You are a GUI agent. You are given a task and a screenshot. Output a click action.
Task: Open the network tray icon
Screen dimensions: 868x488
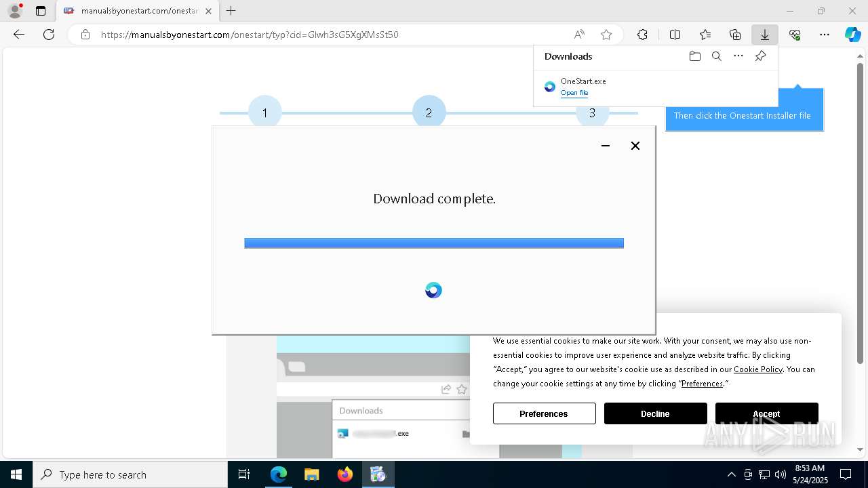pos(764,474)
